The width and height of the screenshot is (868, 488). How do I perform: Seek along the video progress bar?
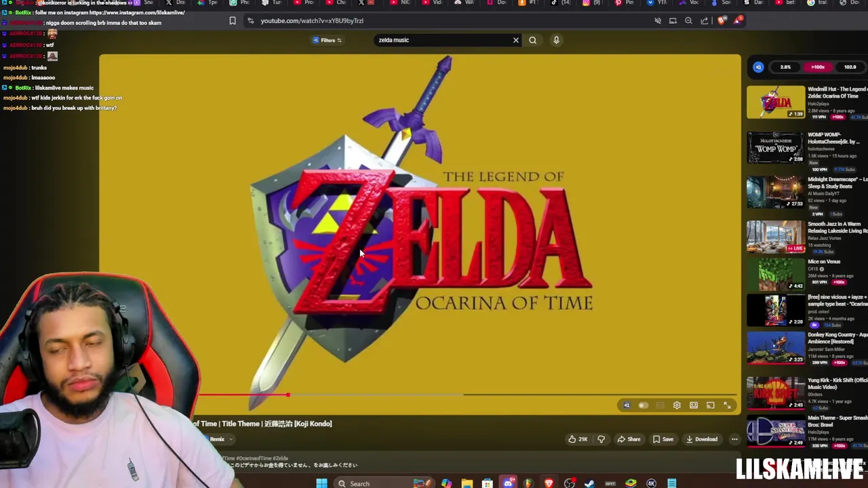point(467,394)
